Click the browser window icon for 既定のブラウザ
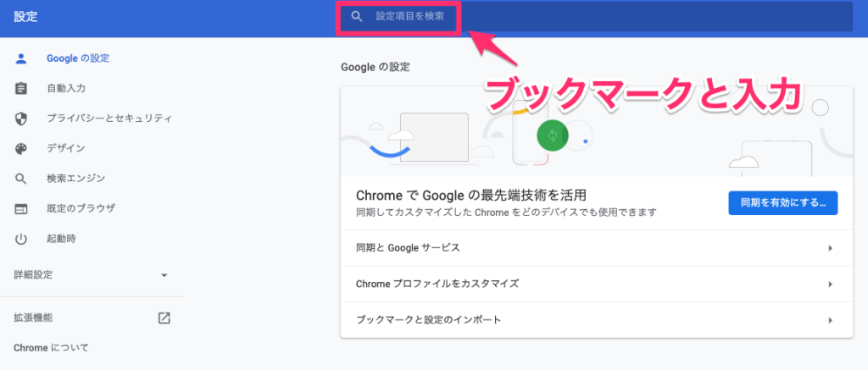 pyautogui.click(x=22, y=208)
